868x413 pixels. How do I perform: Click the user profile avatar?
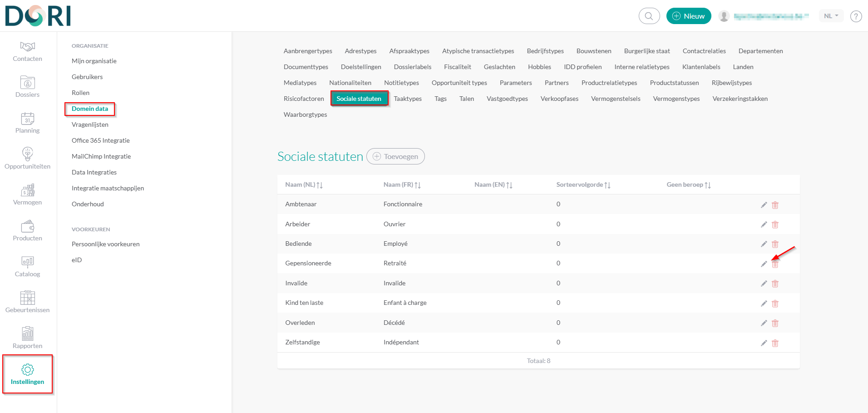coord(724,16)
